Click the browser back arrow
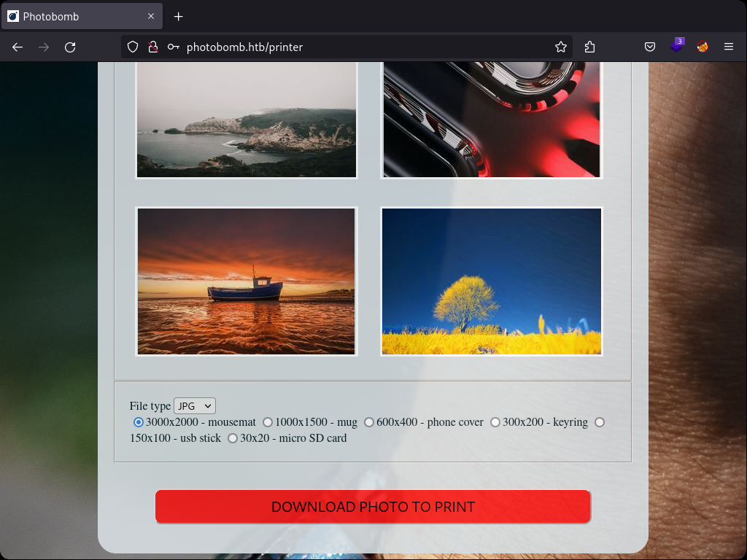 [18, 47]
